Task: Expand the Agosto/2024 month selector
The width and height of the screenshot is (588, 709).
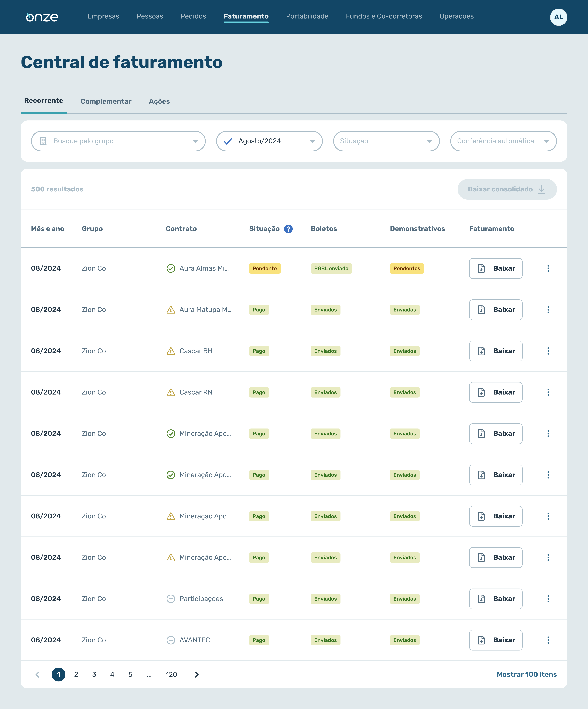Action: 312,141
